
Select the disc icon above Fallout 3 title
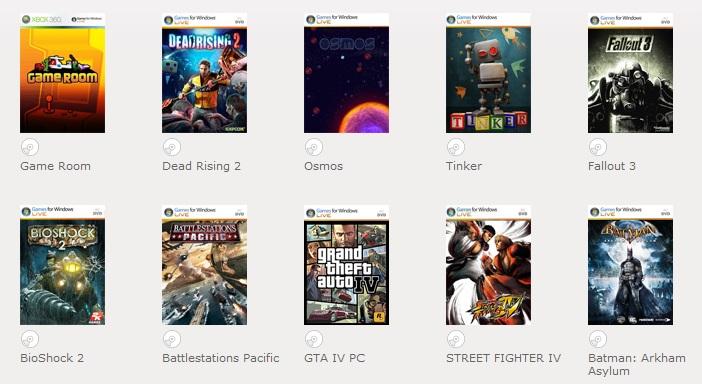(598, 147)
